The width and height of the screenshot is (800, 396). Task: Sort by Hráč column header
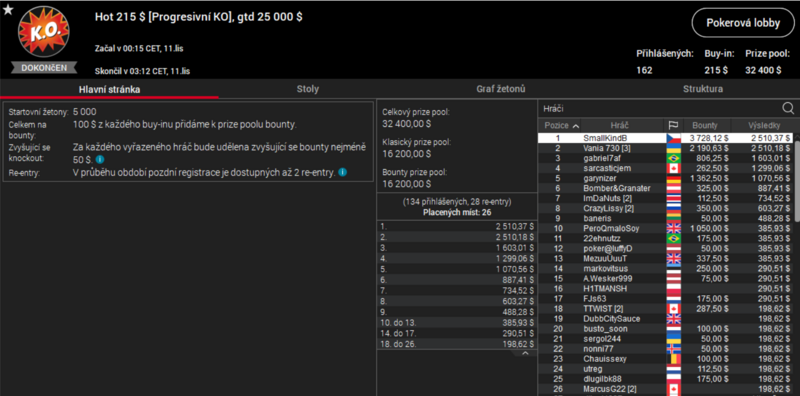coord(619,125)
